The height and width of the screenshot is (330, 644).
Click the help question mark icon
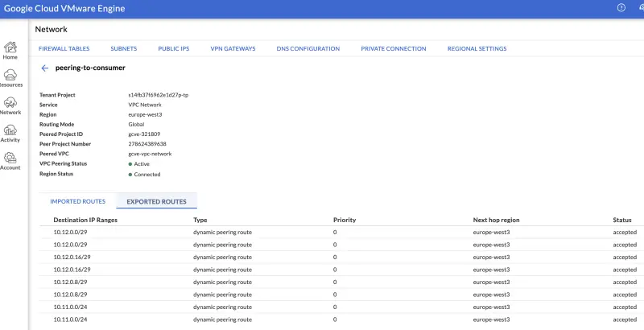pos(621,8)
